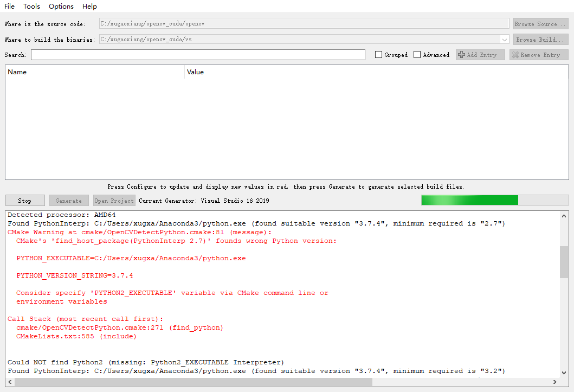
Task: Click the 'PYTHON_EXECUTABLE=C:/Users/xugxa/Anaconda3/python.exe' line
Action: click(x=131, y=258)
